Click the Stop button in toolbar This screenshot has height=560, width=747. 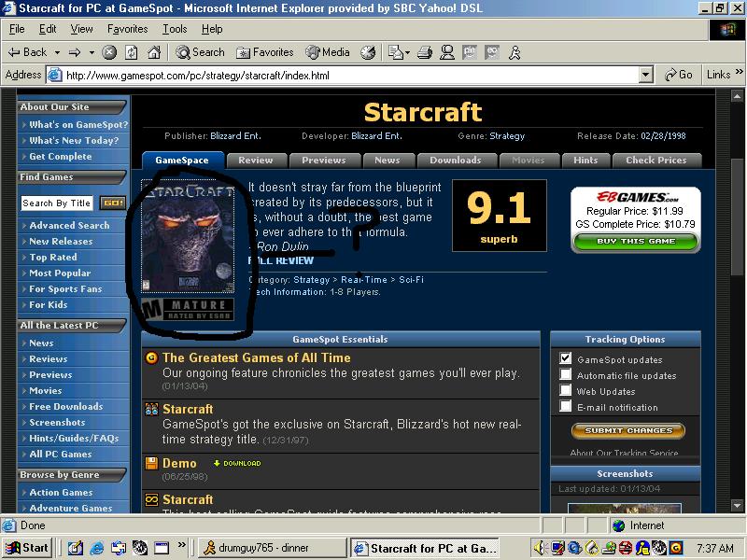coord(109,52)
